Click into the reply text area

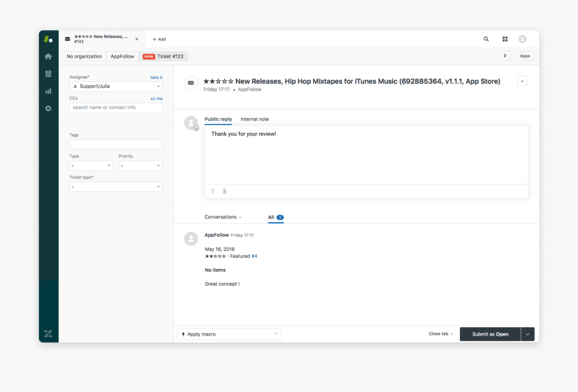tap(367, 155)
